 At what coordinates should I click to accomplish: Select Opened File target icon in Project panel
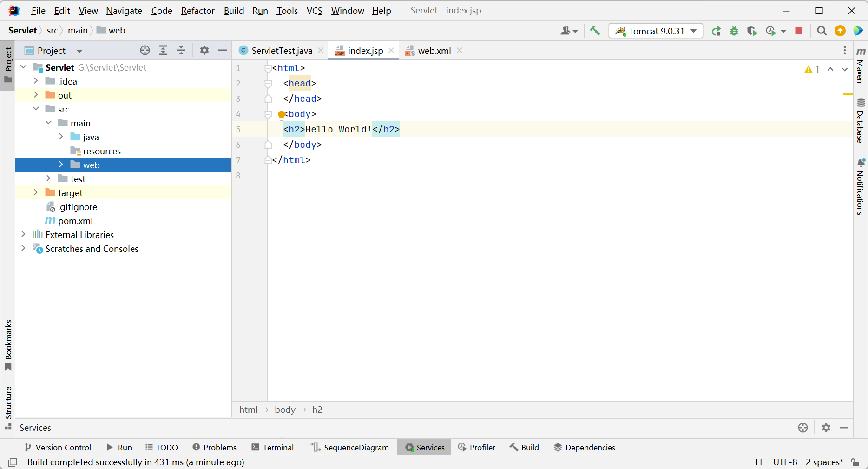click(145, 50)
